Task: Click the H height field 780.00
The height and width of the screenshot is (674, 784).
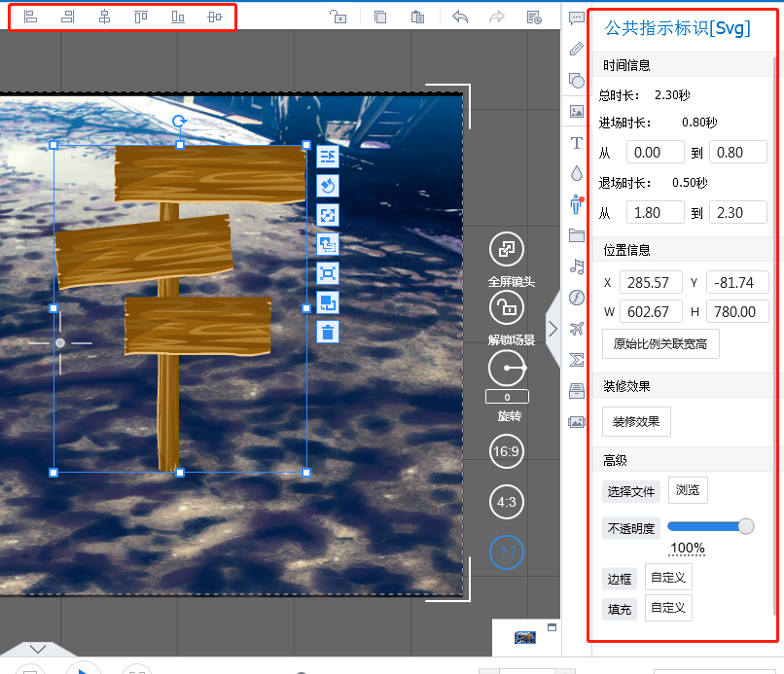Action: click(737, 312)
